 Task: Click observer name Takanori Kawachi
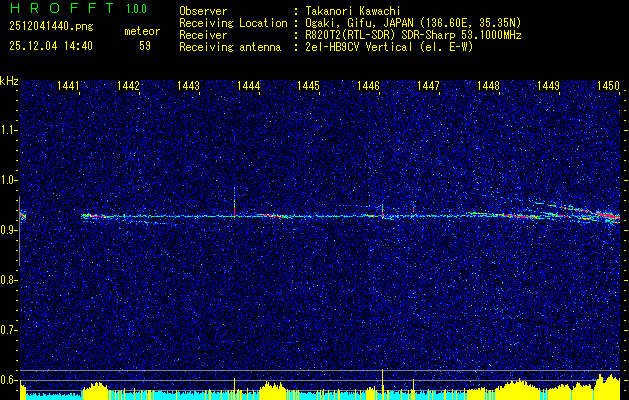[x=353, y=11]
